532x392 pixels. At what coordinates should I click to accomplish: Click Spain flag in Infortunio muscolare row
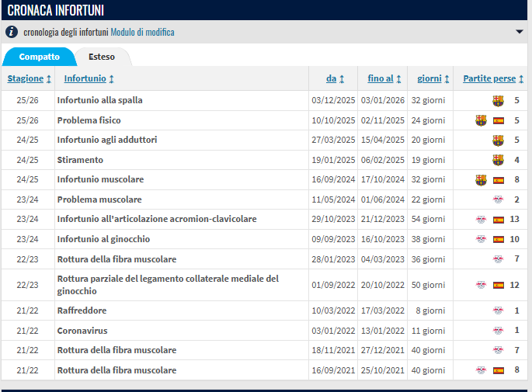[499, 180]
